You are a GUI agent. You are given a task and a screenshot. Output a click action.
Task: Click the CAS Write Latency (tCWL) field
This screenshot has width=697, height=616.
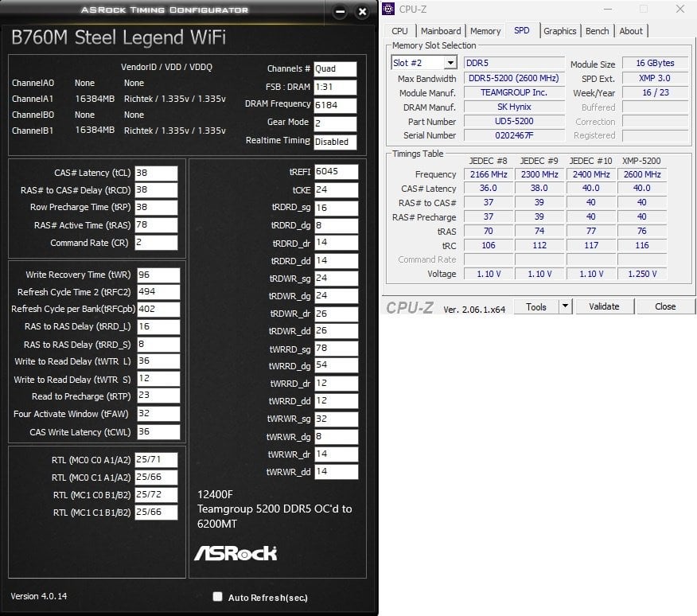click(x=158, y=431)
